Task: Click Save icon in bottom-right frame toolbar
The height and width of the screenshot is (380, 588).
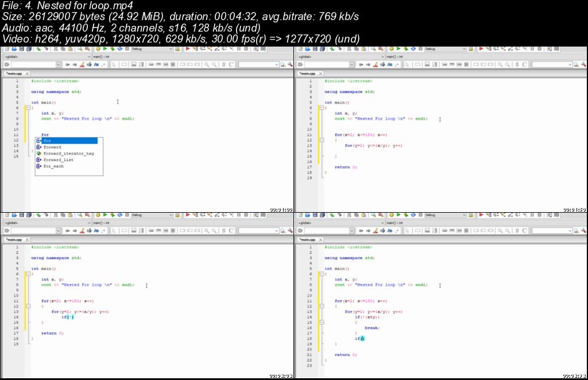Action: click(x=315, y=215)
